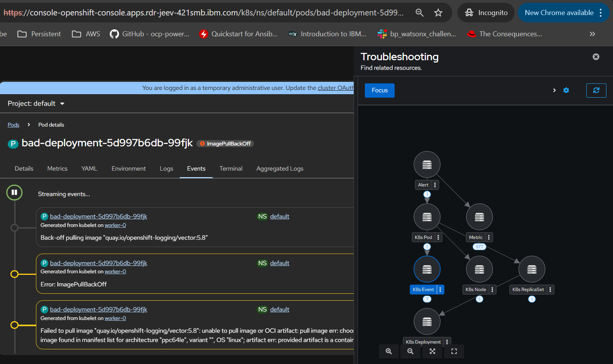Open the Alert node kebab menu
613x364 pixels.
[x=435, y=185]
